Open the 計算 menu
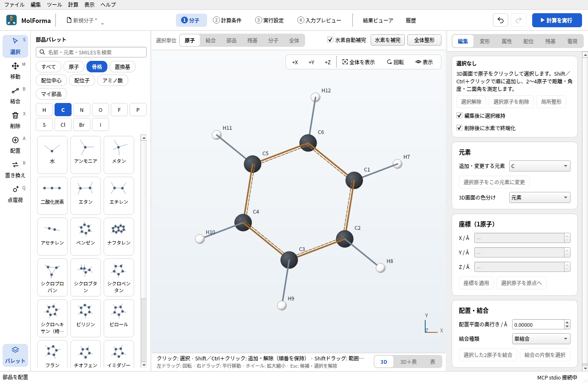Image resolution: width=588 pixels, height=383 pixels. click(73, 5)
